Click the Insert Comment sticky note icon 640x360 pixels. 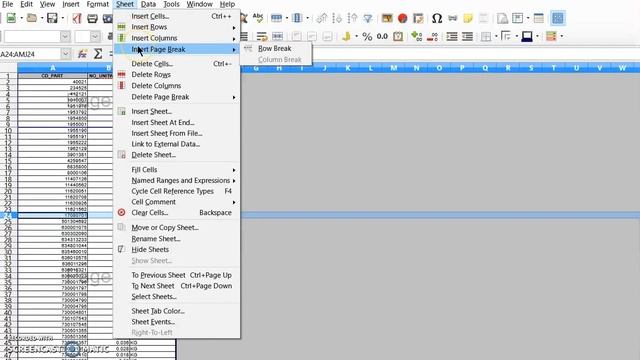[468, 18]
